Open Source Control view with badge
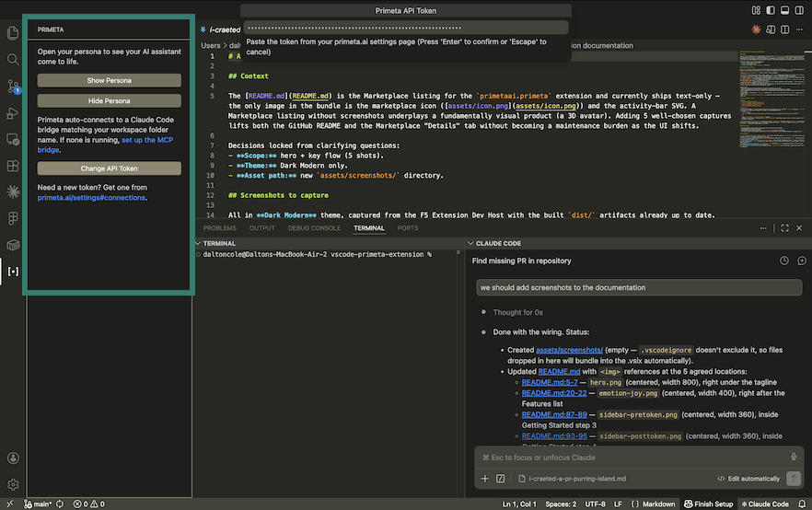Screen dimensions: 812x510 [13, 87]
